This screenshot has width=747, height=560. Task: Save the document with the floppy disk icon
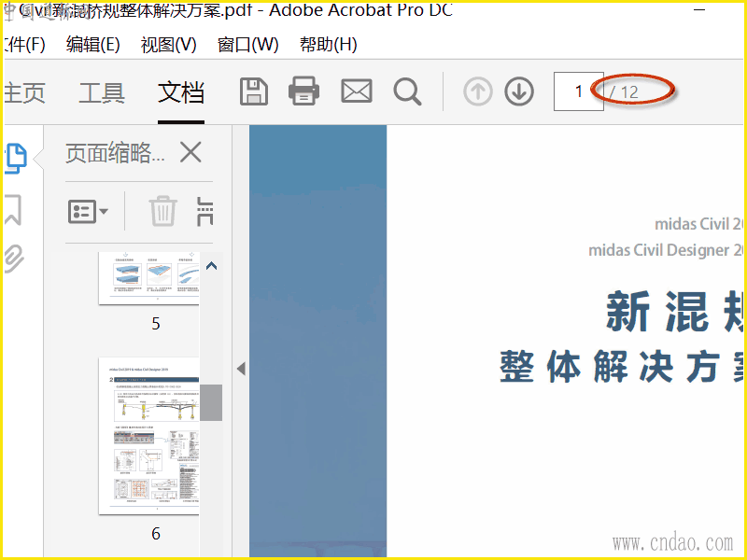(253, 91)
